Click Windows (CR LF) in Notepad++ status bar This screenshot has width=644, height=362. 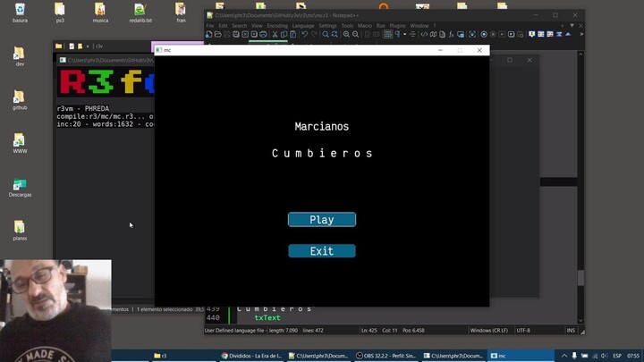point(488,331)
